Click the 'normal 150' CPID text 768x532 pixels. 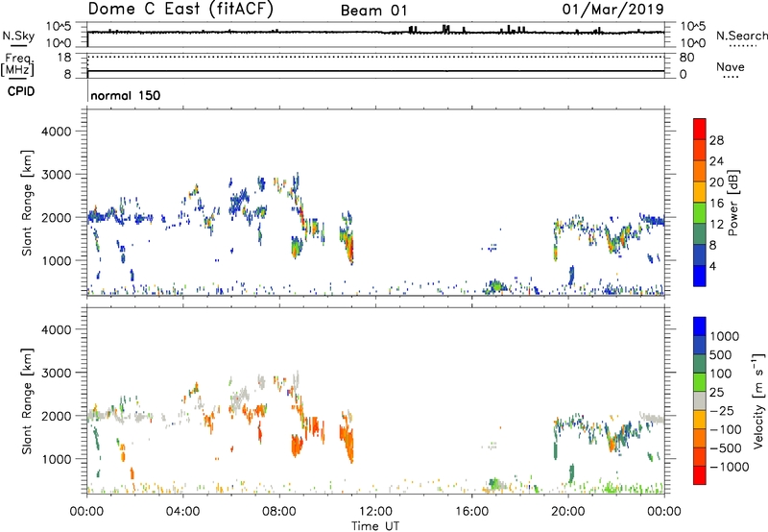[126, 95]
